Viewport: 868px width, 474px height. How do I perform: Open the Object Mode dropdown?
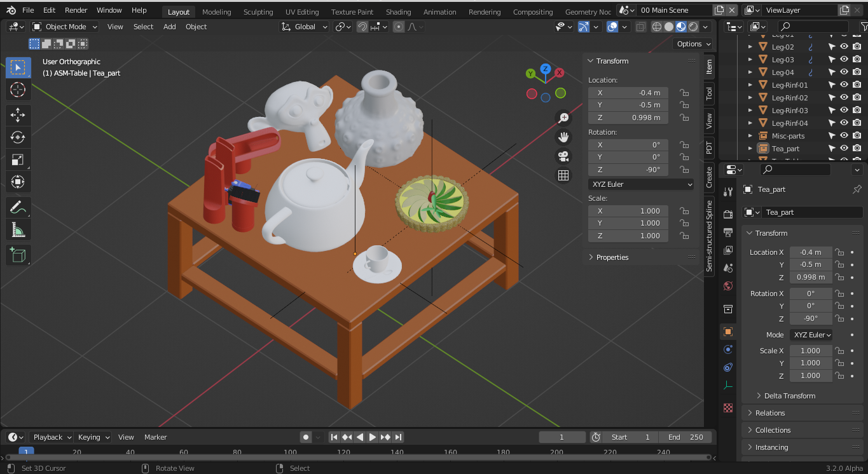click(64, 26)
